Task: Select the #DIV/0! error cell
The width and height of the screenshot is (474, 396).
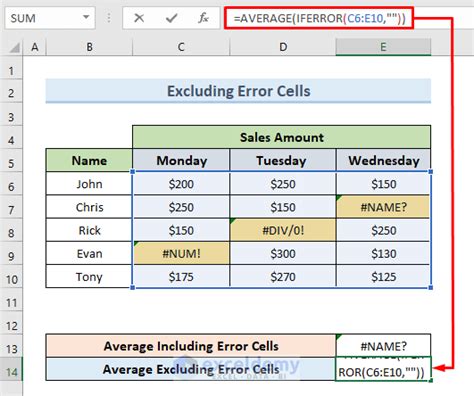Action: (283, 230)
